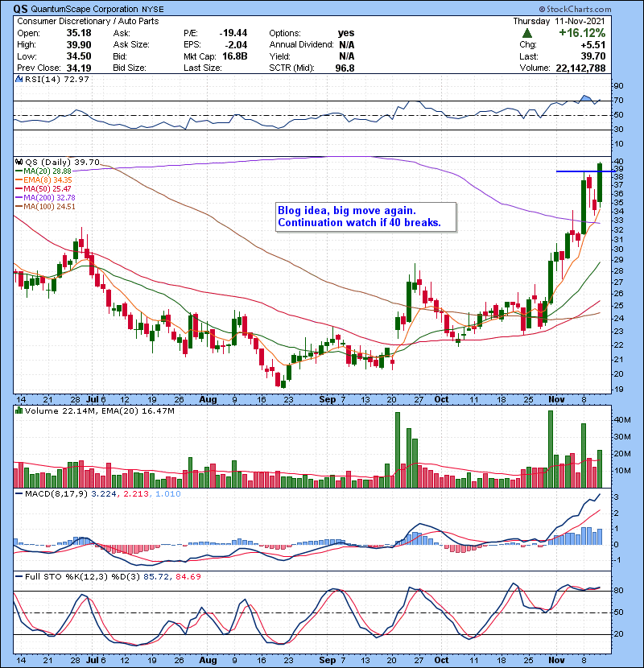644x668 pixels.
Task: Click the Low value 34.50
Action: point(79,56)
